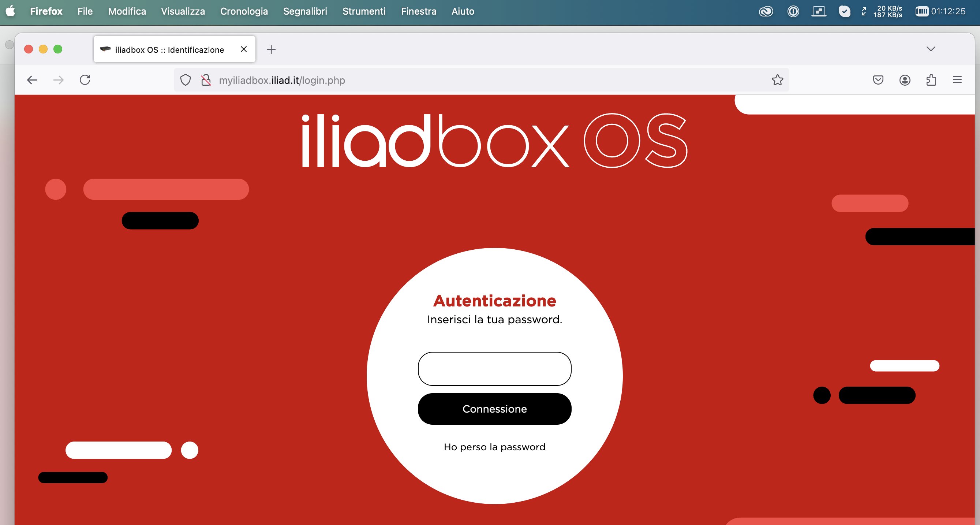This screenshot has height=525, width=980.
Task: Open the Strumenti menu
Action: [x=364, y=11]
